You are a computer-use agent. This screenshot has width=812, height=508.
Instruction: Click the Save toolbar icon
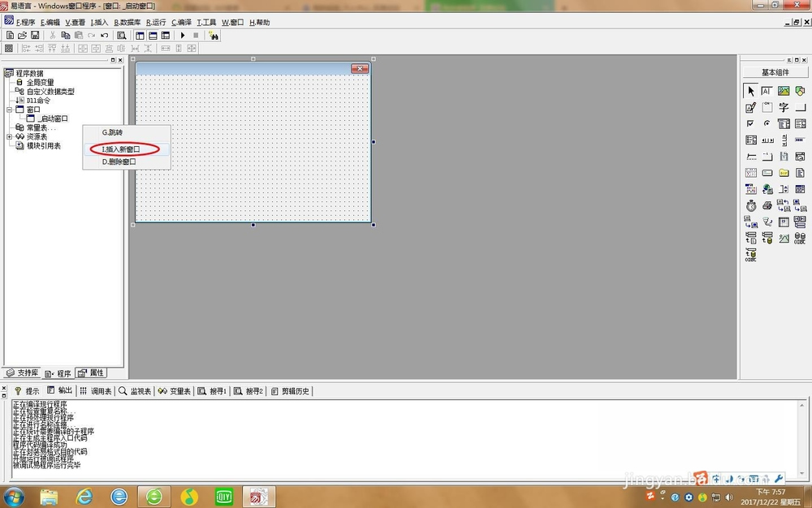click(x=35, y=35)
